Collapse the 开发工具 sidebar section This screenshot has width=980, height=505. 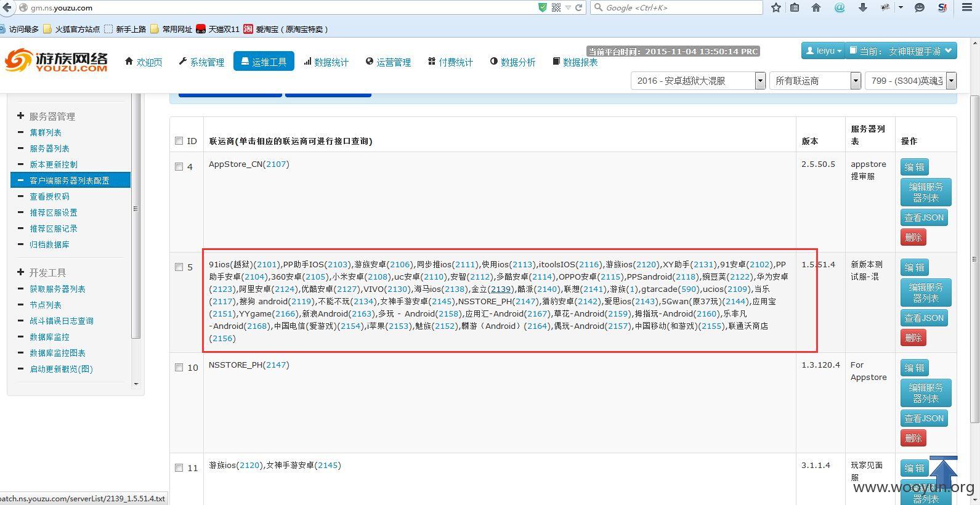[x=41, y=273]
